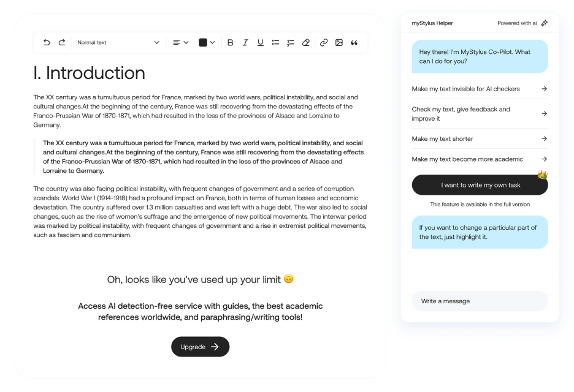Select the clear formatting eraser icon
This screenshot has width=574, height=392.
point(305,42)
